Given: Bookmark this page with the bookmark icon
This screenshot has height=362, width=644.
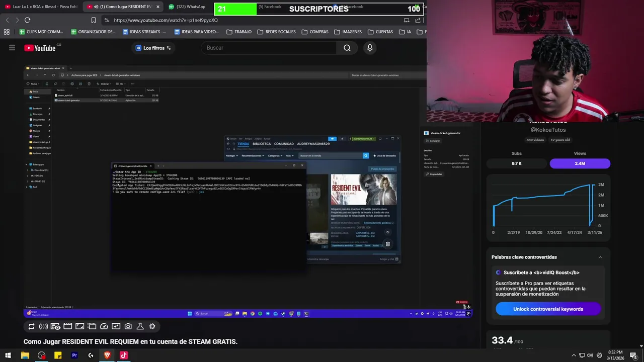Looking at the screenshot, I should (x=93, y=20).
